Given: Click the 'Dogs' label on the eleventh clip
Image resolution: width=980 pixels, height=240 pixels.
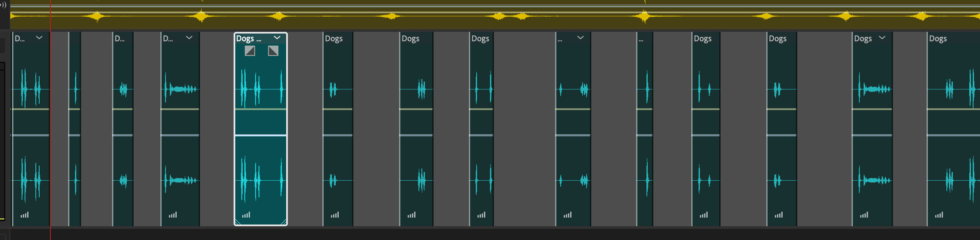Looking at the screenshot, I should point(702,38).
